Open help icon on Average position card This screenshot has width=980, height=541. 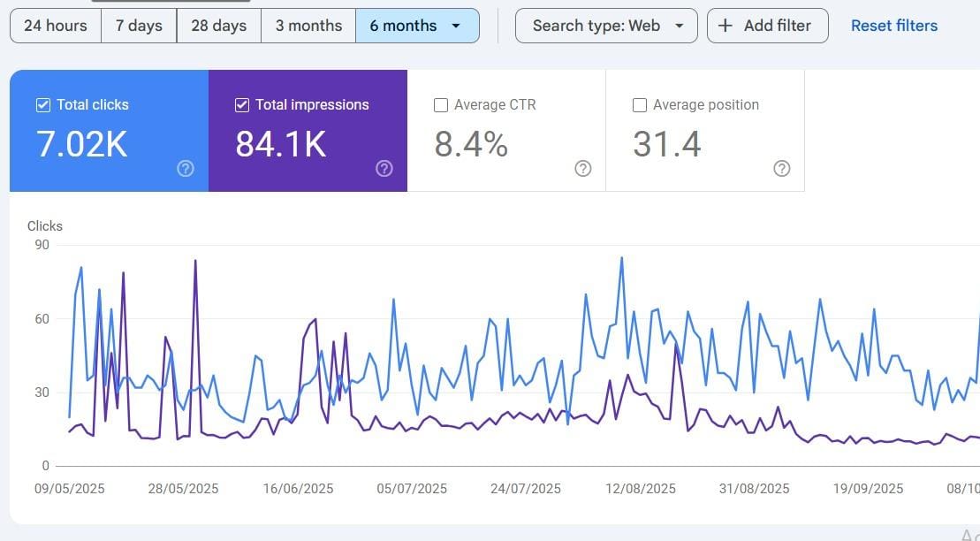(782, 169)
